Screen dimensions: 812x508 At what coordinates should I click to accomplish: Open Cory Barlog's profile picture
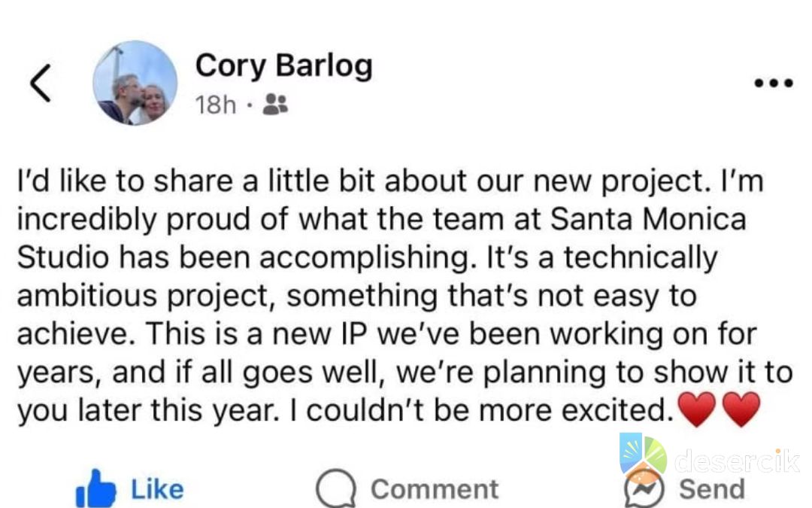pos(135,83)
